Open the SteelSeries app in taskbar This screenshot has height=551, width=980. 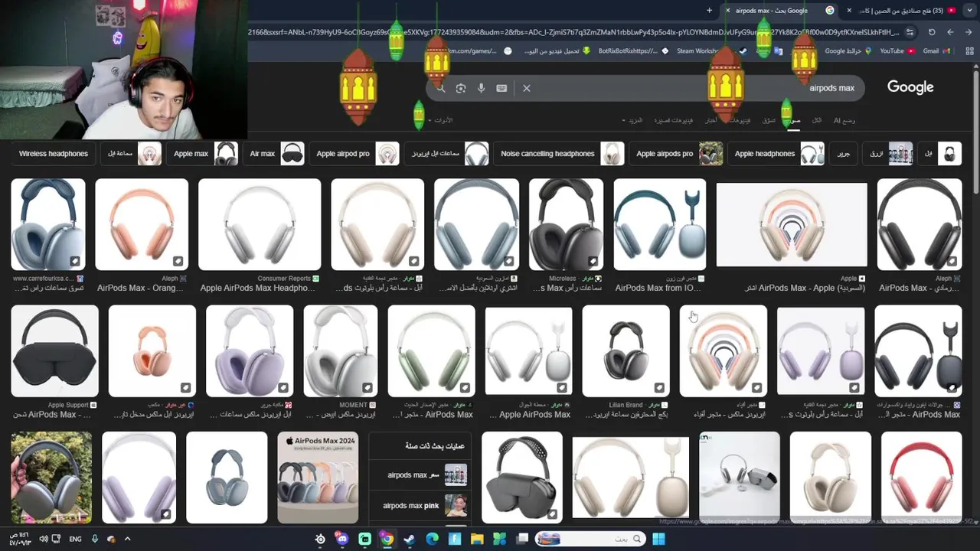[320, 539]
